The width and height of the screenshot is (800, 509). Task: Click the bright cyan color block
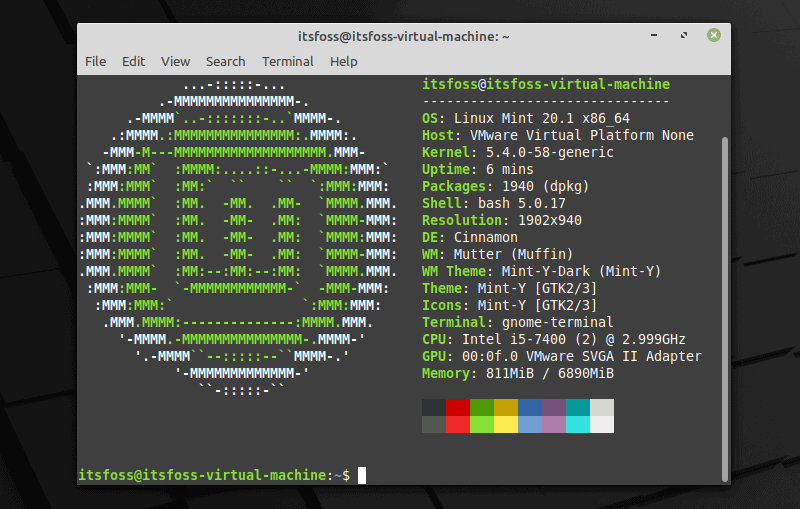[578, 424]
